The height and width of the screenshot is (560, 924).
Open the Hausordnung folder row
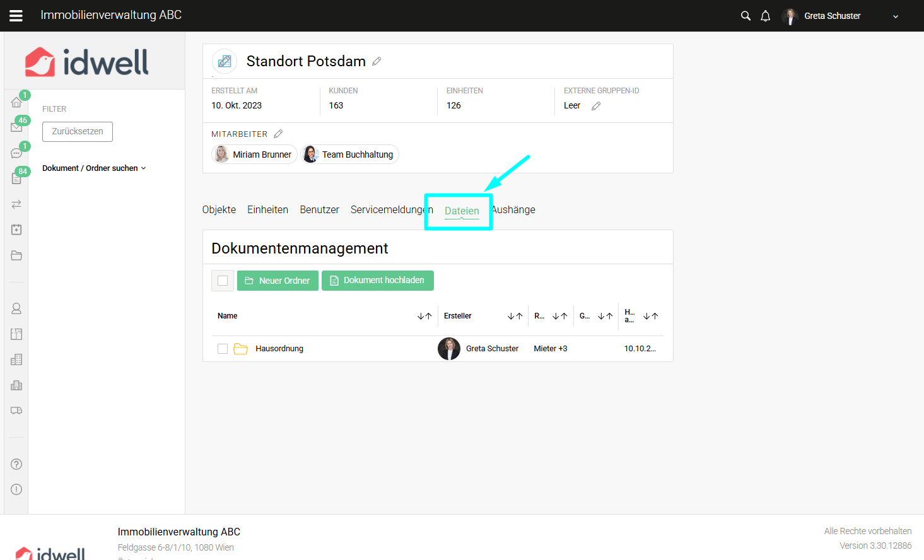[279, 349]
